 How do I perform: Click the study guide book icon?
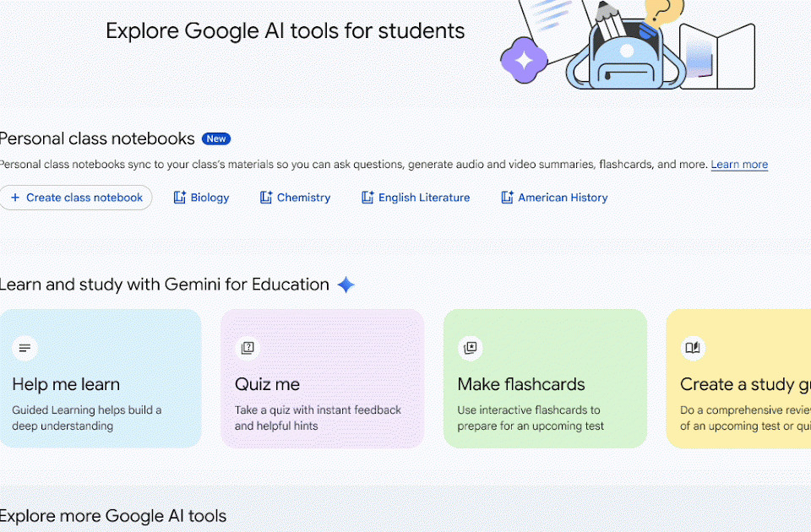(x=693, y=347)
